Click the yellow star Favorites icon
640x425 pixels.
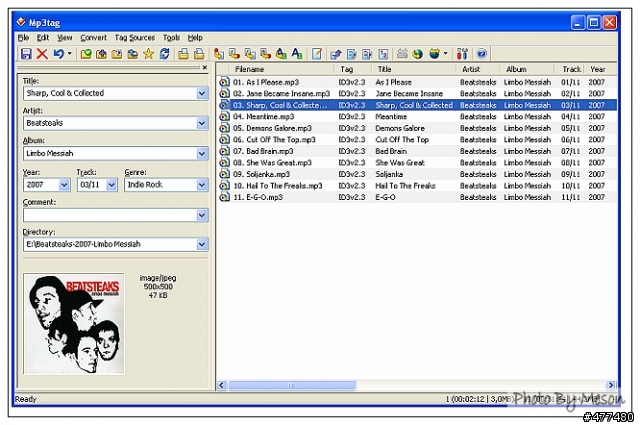point(149,54)
